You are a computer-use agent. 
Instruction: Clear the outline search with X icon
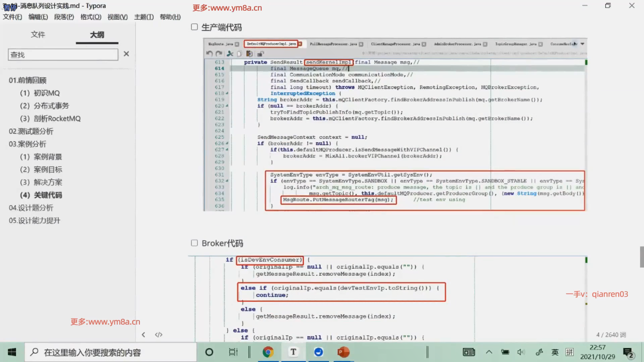click(x=126, y=54)
